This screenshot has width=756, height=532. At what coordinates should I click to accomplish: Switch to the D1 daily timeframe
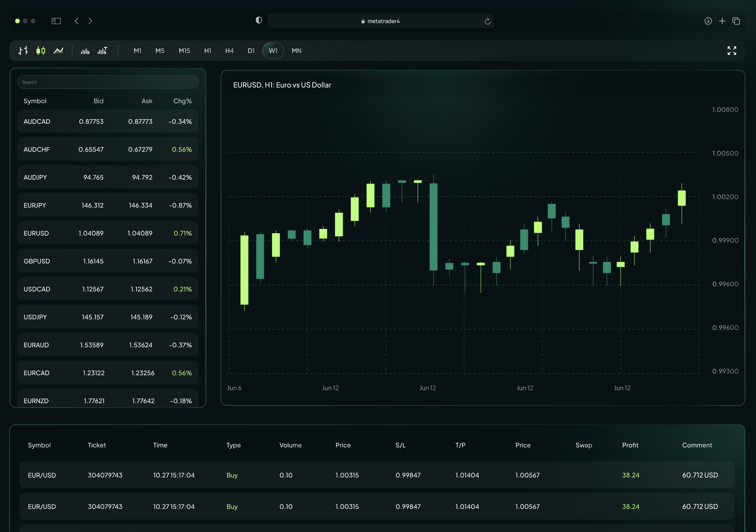[251, 50]
